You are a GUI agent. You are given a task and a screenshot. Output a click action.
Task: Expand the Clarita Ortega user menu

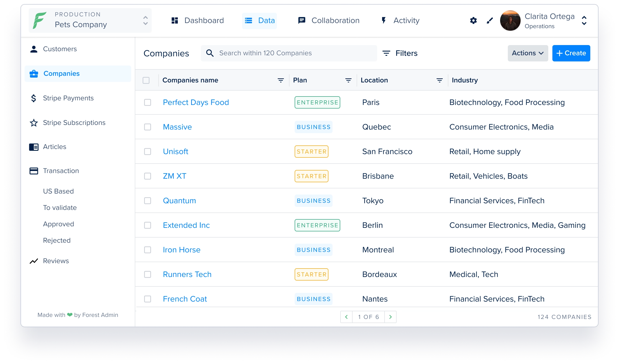[x=584, y=20]
